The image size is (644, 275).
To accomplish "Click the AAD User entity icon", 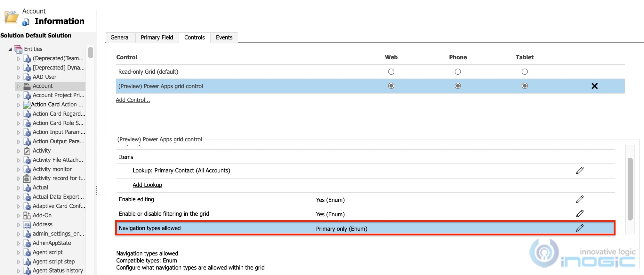I will pyautogui.click(x=28, y=77).
